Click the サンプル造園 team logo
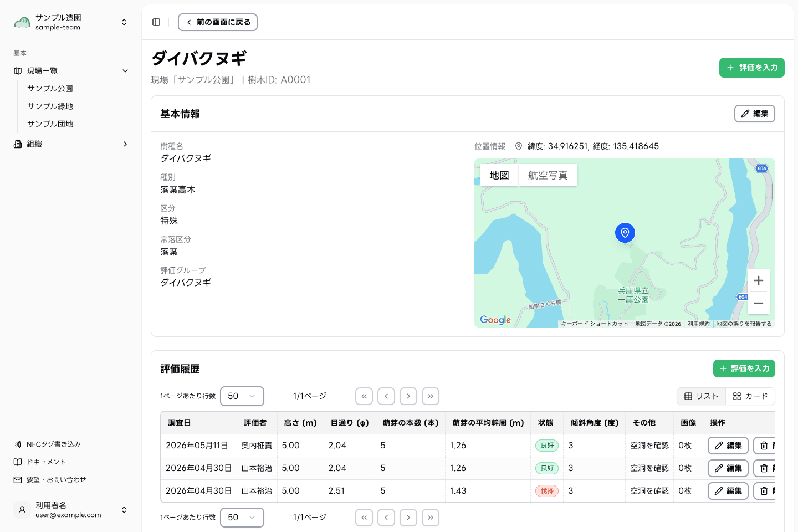 coord(22,22)
